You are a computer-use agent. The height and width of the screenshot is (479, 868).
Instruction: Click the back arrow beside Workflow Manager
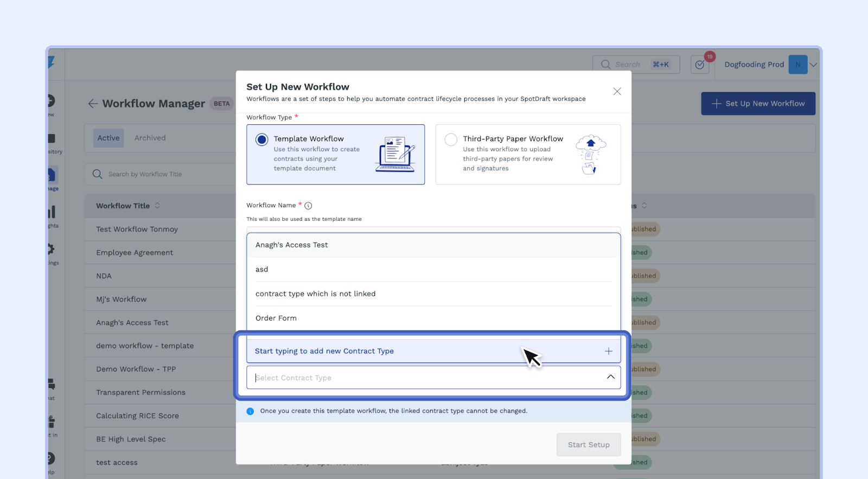click(x=93, y=104)
